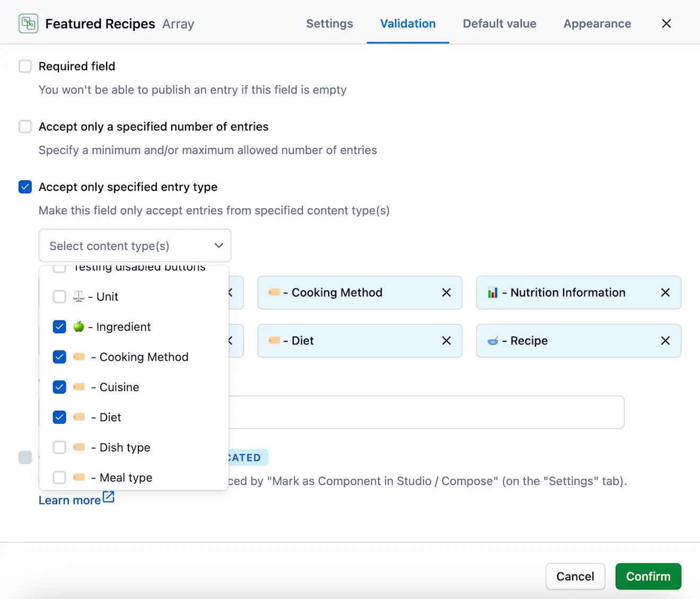Image resolution: width=700 pixels, height=599 pixels.
Task: Click the Cancel button
Action: coord(575,576)
